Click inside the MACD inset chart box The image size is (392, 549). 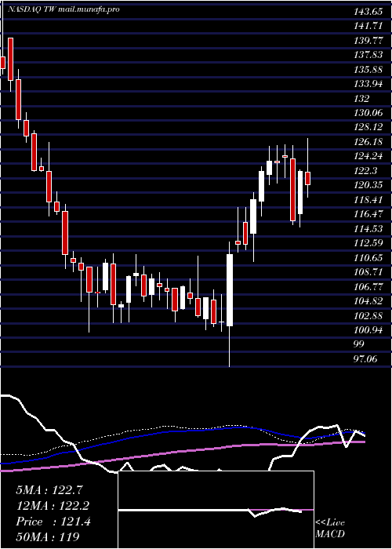click(216, 510)
